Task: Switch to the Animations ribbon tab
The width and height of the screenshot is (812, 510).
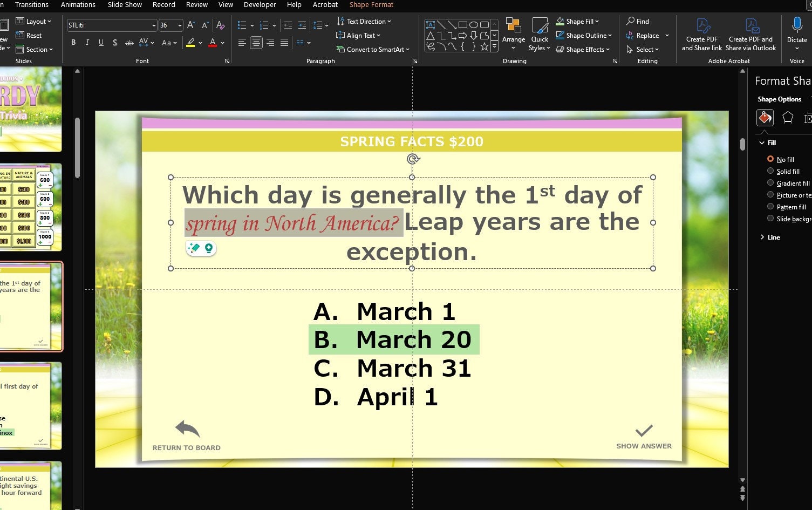Action: coord(78,4)
